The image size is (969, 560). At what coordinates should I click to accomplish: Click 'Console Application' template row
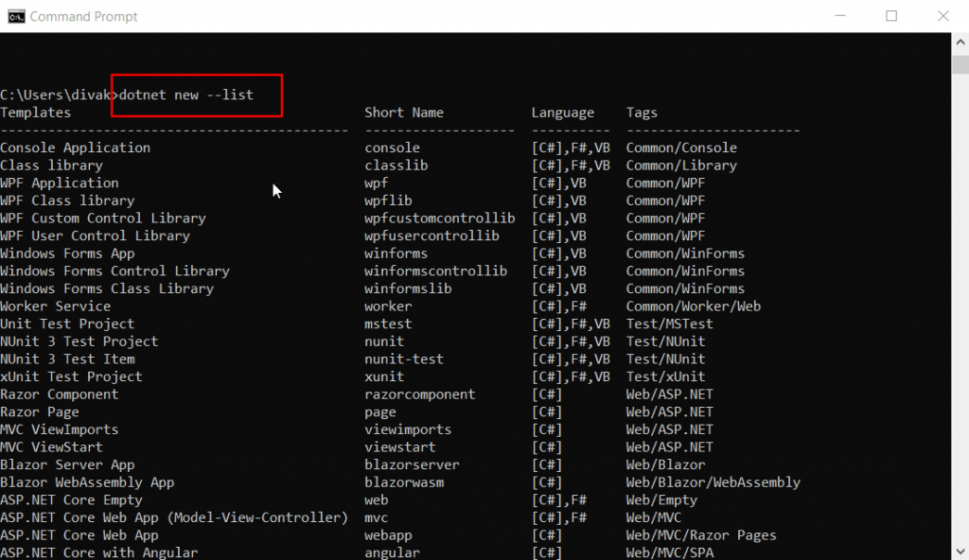click(400, 148)
